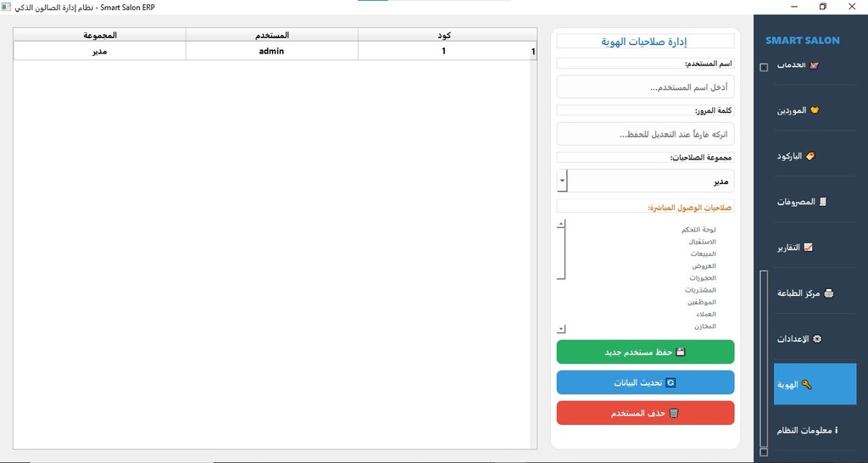Image resolution: width=868 pixels, height=463 pixels.
Task: Sort table by المستخدم column header
Action: coord(272,35)
